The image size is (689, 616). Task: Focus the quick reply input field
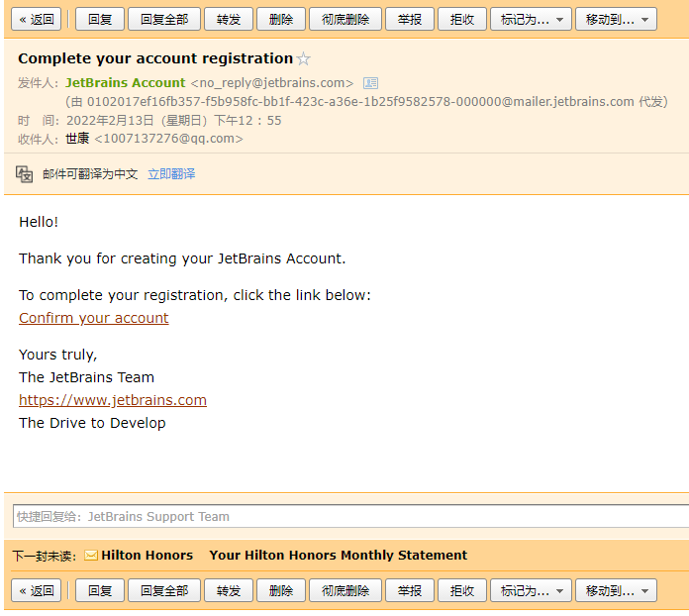click(x=350, y=516)
